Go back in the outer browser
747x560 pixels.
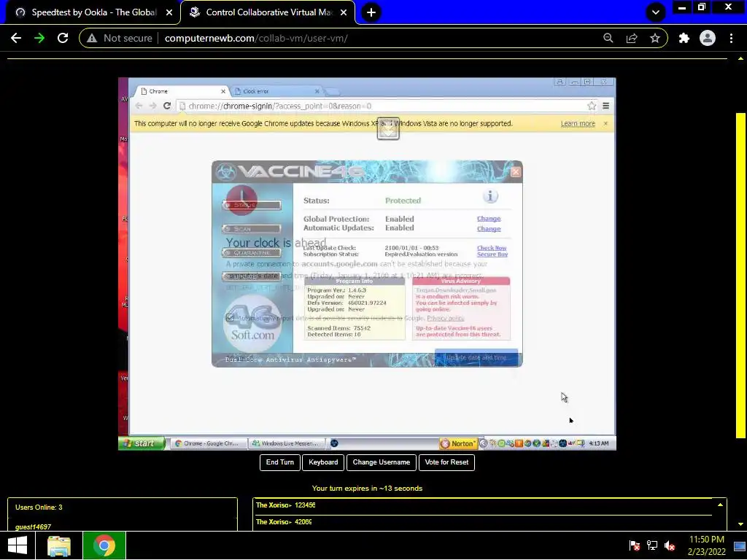(x=16, y=38)
